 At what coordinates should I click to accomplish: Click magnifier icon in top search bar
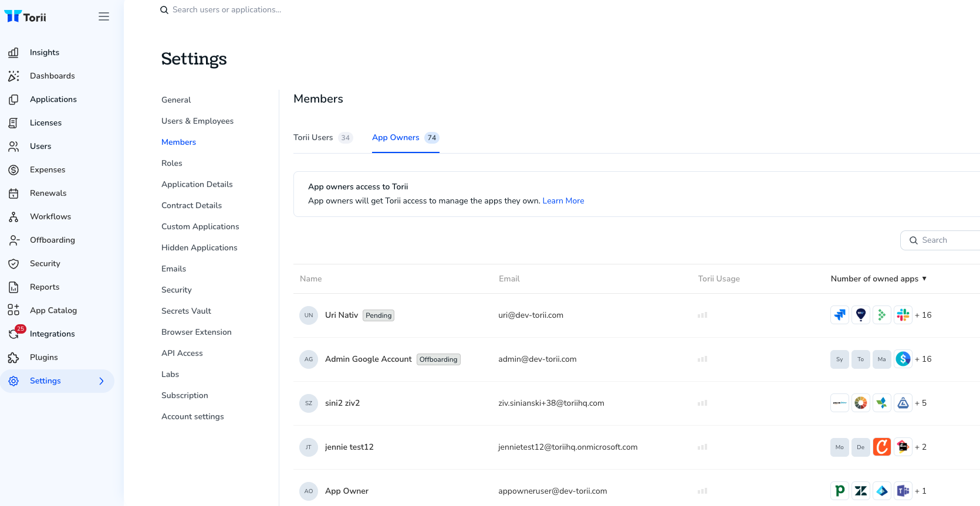(x=164, y=10)
